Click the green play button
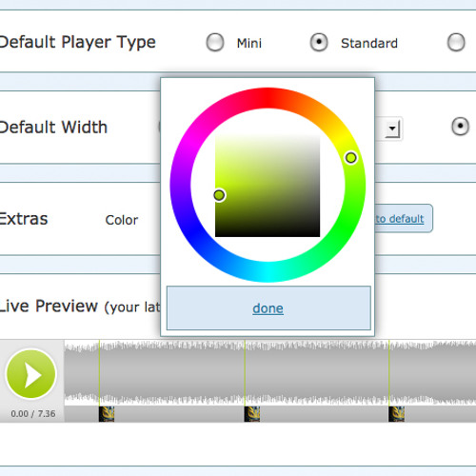The width and height of the screenshot is (476, 476). click(31, 374)
